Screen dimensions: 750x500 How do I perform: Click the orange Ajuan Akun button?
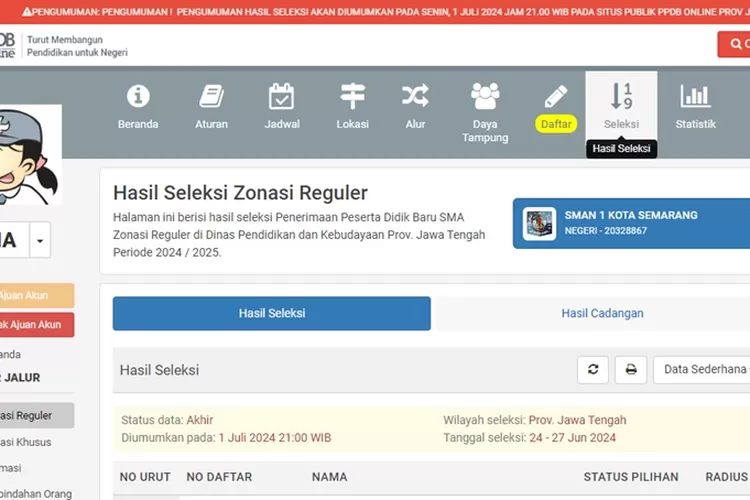pyautogui.click(x=36, y=295)
